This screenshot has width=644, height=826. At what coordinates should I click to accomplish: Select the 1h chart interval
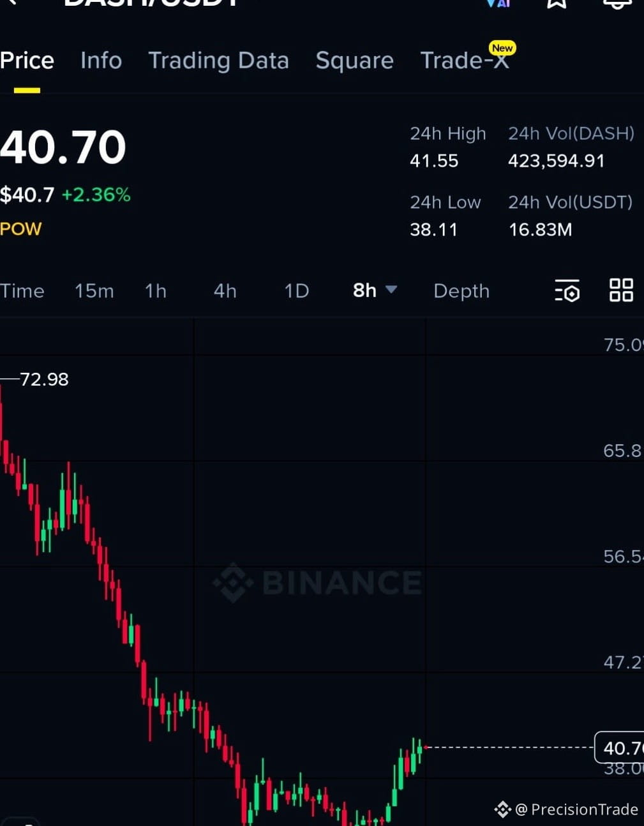click(156, 291)
